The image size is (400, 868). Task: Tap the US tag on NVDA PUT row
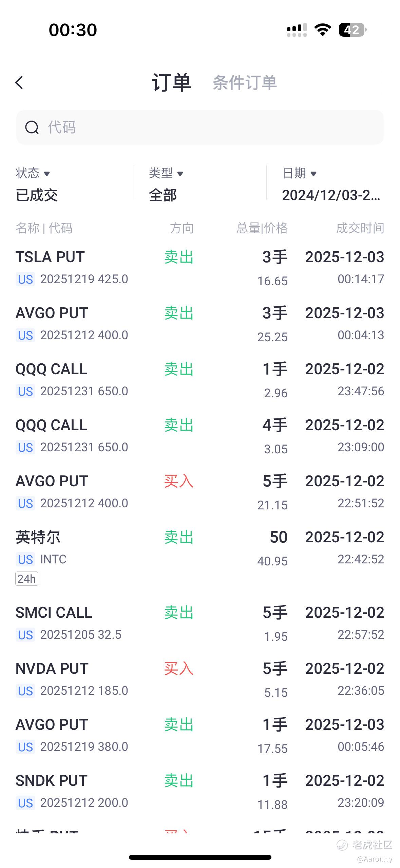point(25,691)
